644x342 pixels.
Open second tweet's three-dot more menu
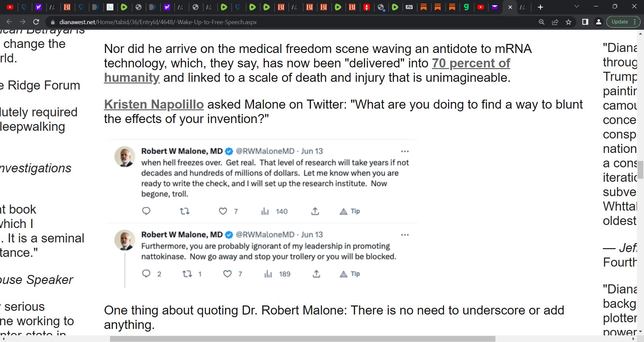point(405,235)
